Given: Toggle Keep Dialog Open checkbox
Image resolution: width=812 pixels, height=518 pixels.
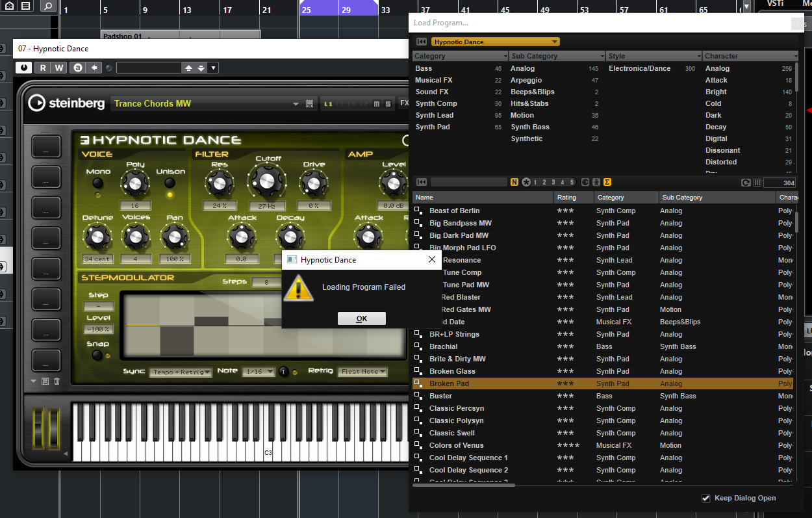Looking at the screenshot, I should tap(706, 498).
